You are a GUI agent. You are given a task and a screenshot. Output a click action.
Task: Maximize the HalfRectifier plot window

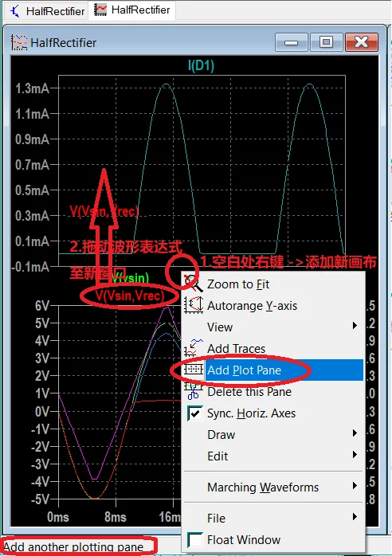point(326,42)
